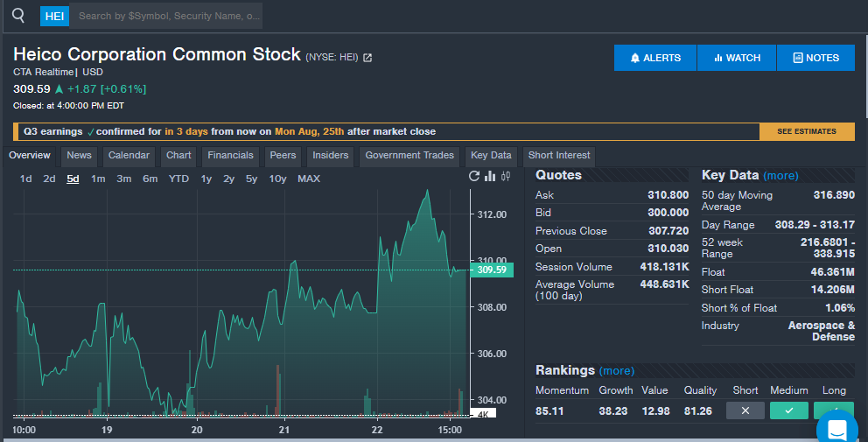Click the Day Range value 308.29 - 313.17
The image size is (868, 442).
[815, 225]
